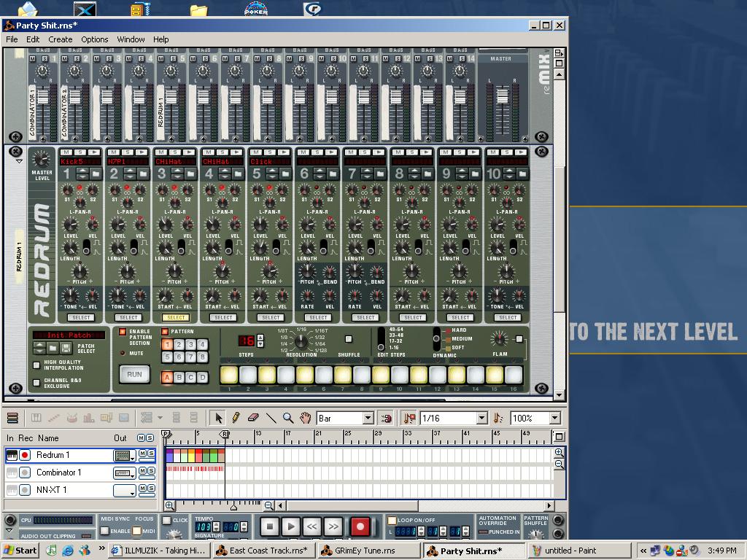The width and height of the screenshot is (747, 560).
Task: Select pattern number 3 button
Action: click(x=190, y=344)
